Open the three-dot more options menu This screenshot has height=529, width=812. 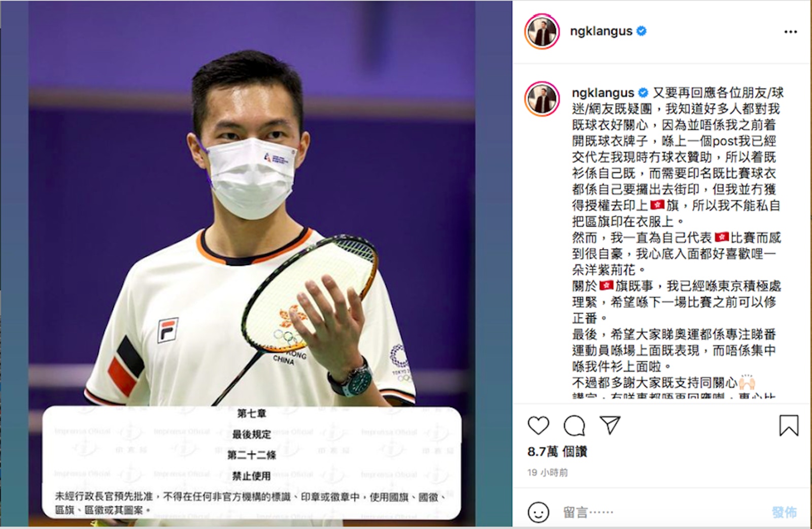(791, 31)
